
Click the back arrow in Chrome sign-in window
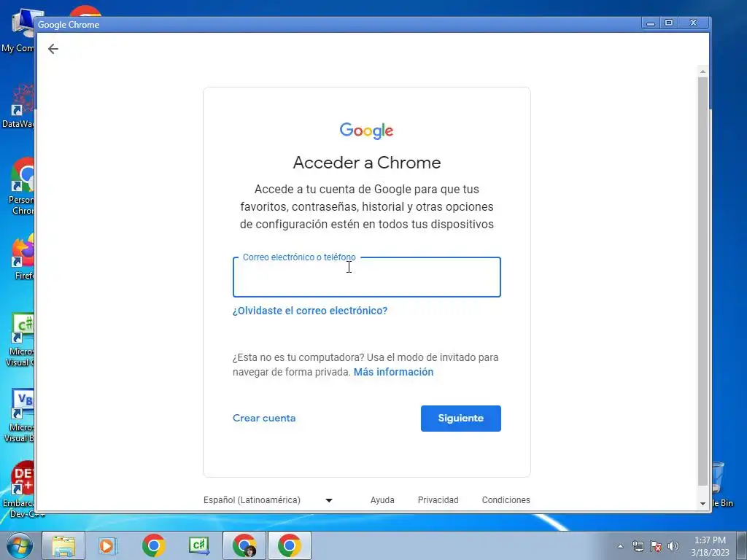pyautogui.click(x=53, y=49)
